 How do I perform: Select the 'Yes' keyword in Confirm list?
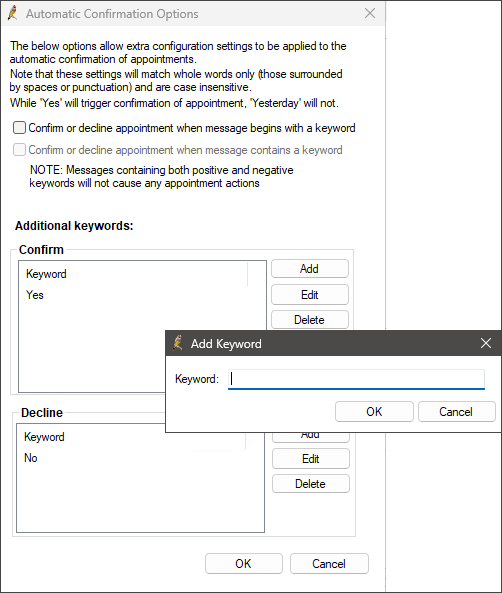(35, 295)
